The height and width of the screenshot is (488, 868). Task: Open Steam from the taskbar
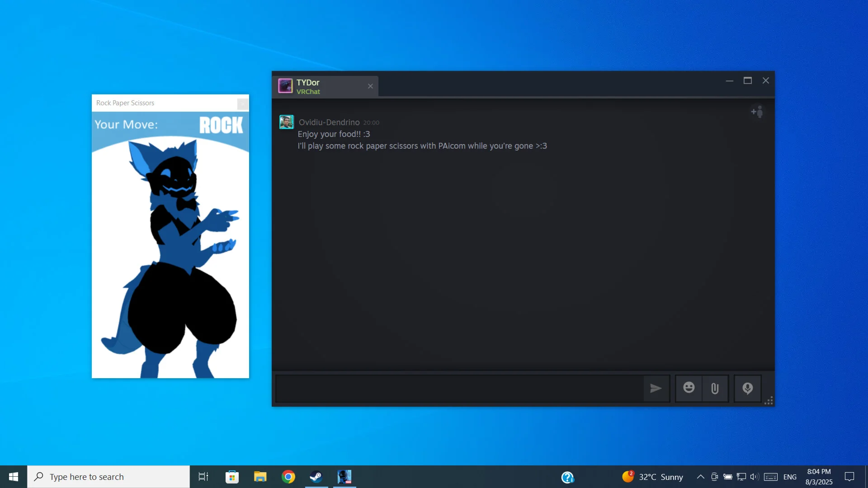(316, 477)
